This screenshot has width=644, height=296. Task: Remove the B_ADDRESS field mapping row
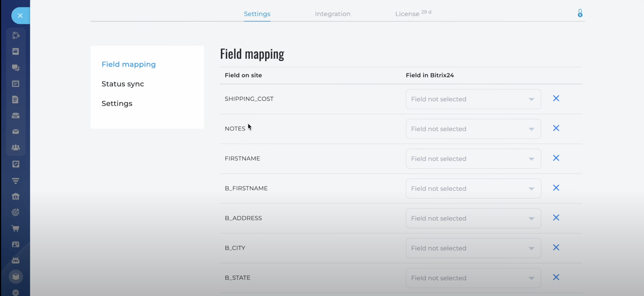[556, 218]
